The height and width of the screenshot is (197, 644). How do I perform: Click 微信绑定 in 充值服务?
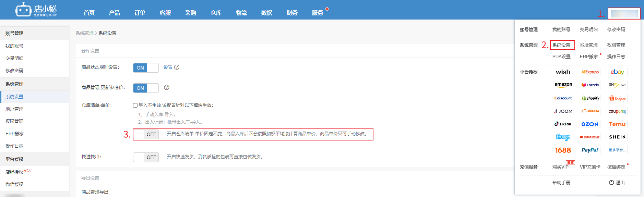(x=616, y=167)
